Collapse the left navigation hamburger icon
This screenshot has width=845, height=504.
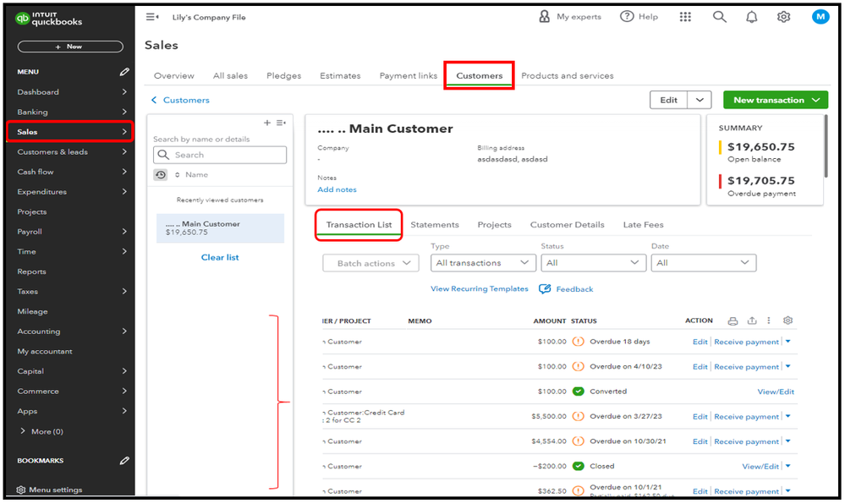pyautogui.click(x=152, y=17)
